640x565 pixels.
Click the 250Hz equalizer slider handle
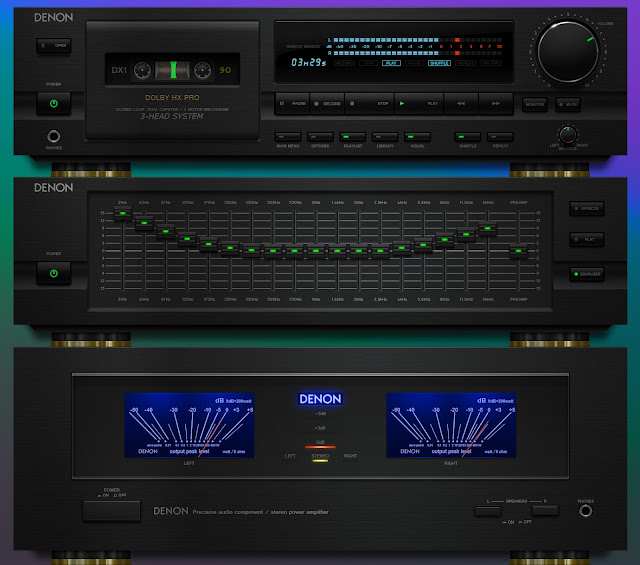[x=230, y=248]
